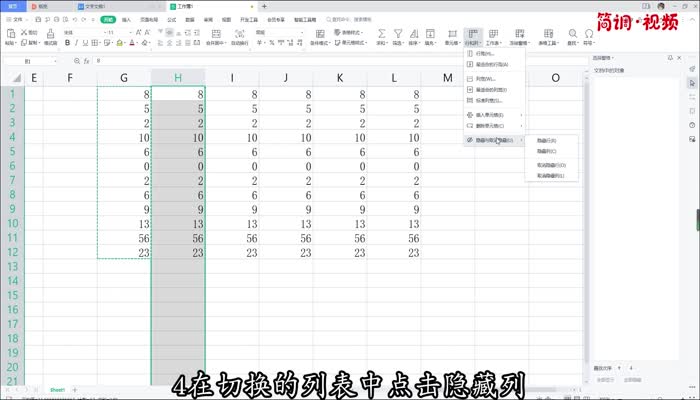
Task: Open the Formulas (公式) ribbon tab
Action: pyautogui.click(x=172, y=19)
